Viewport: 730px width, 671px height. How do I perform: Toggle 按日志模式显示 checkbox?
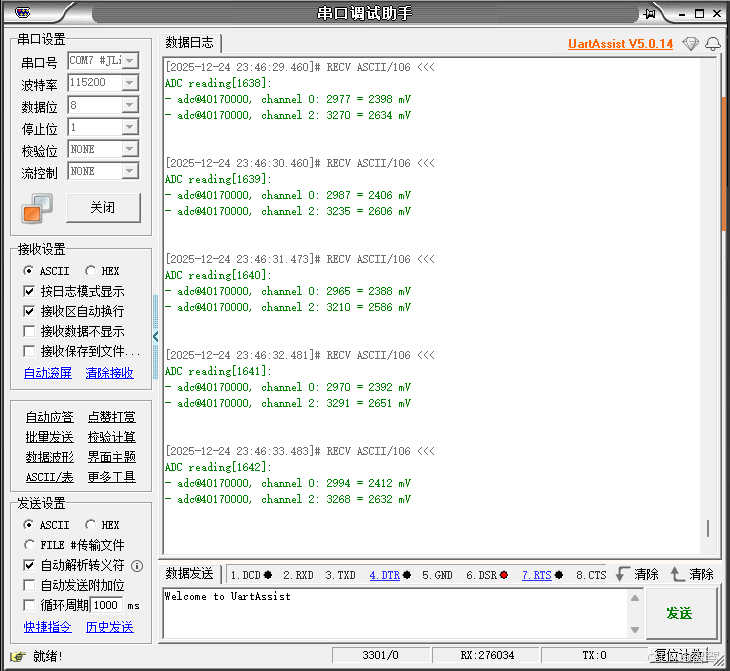29,291
